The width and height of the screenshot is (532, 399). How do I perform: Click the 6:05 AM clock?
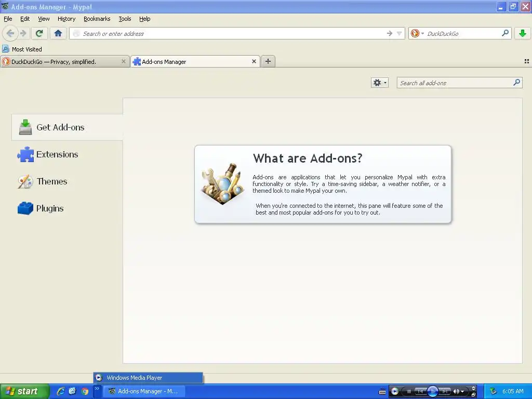click(x=513, y=391)
